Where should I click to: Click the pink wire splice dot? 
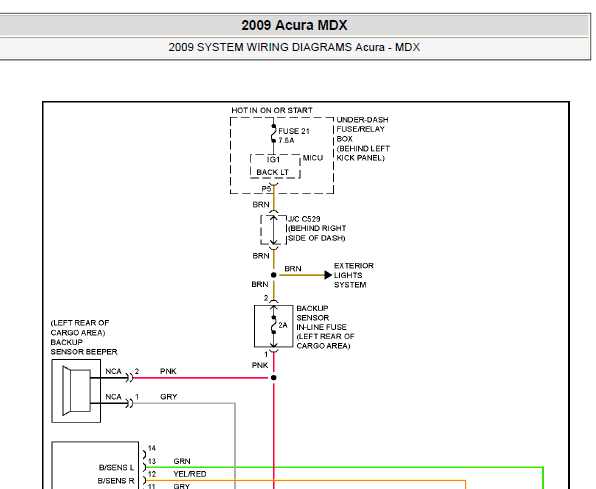(x=274, y=378)
